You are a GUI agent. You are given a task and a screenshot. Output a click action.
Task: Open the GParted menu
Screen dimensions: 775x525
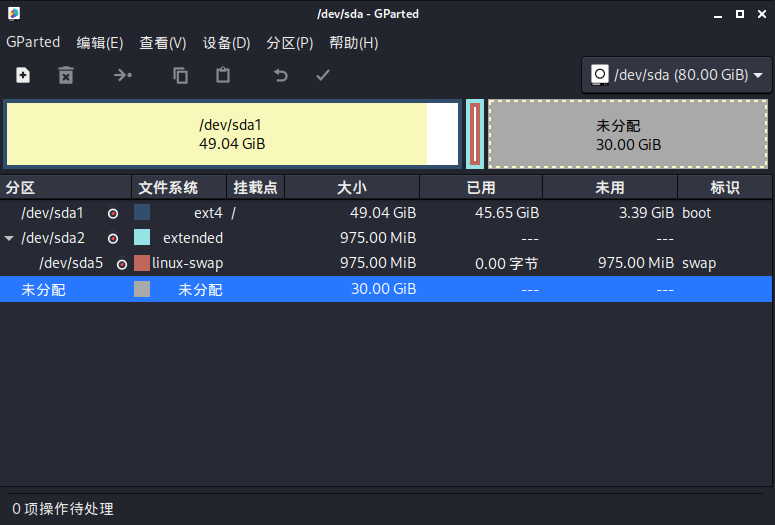point(33,42)
